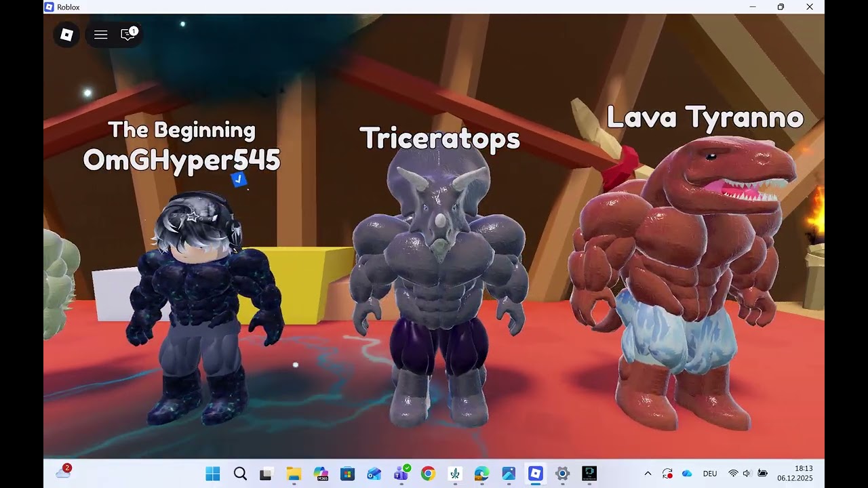Open the black terminal-style app on taskbar
Image resolution: width=868 pixels, height=488 pixels.
pyautogui.click(x=589, y=473)
